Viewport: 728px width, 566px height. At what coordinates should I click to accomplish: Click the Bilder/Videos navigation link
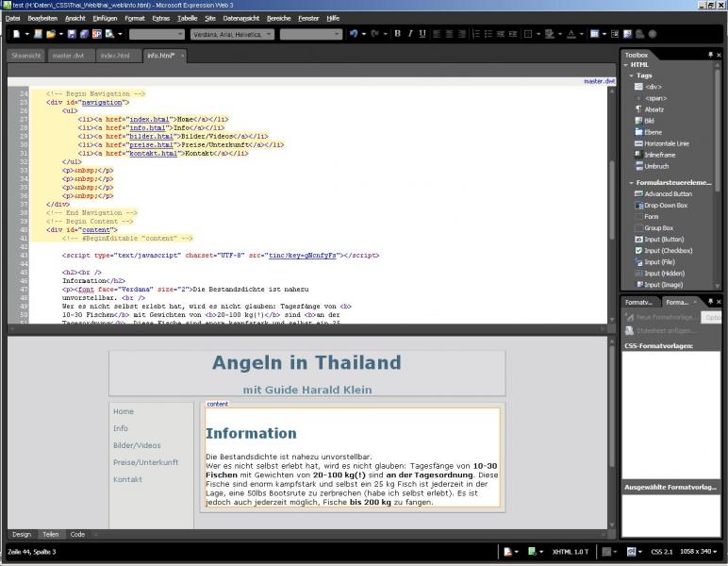(137, 445)
